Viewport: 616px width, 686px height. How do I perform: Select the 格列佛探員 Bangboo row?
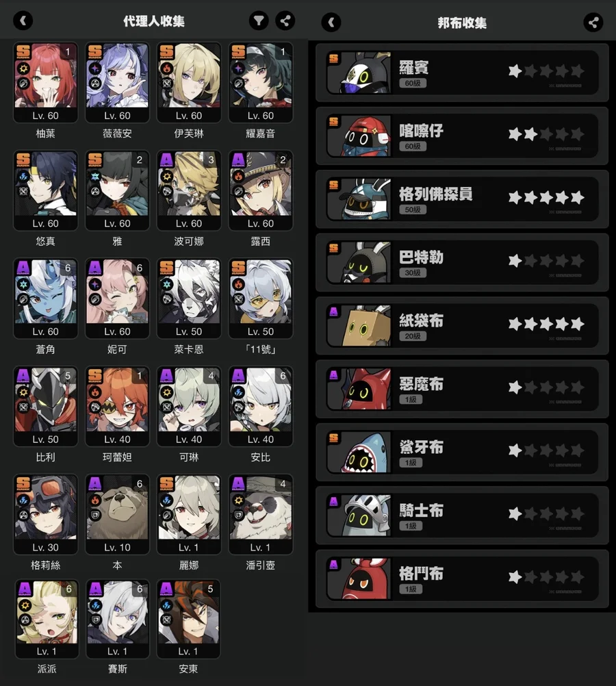click(462, 199)
